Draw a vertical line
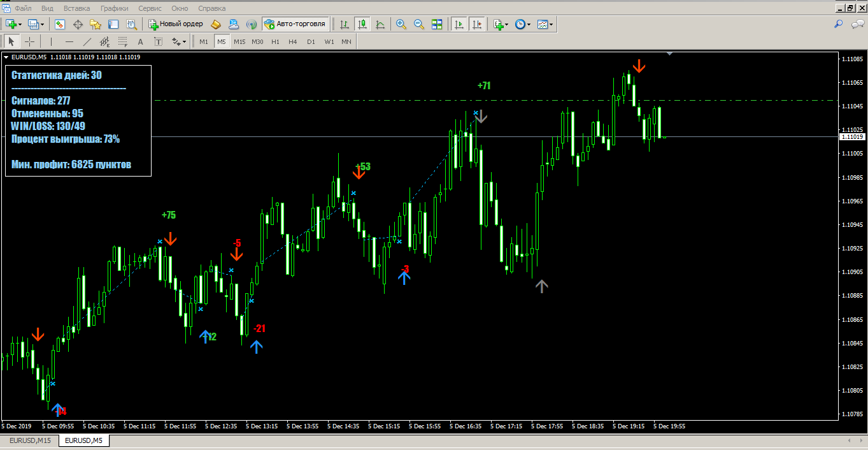Screen dimensions: 868x450 coord(51,42)
